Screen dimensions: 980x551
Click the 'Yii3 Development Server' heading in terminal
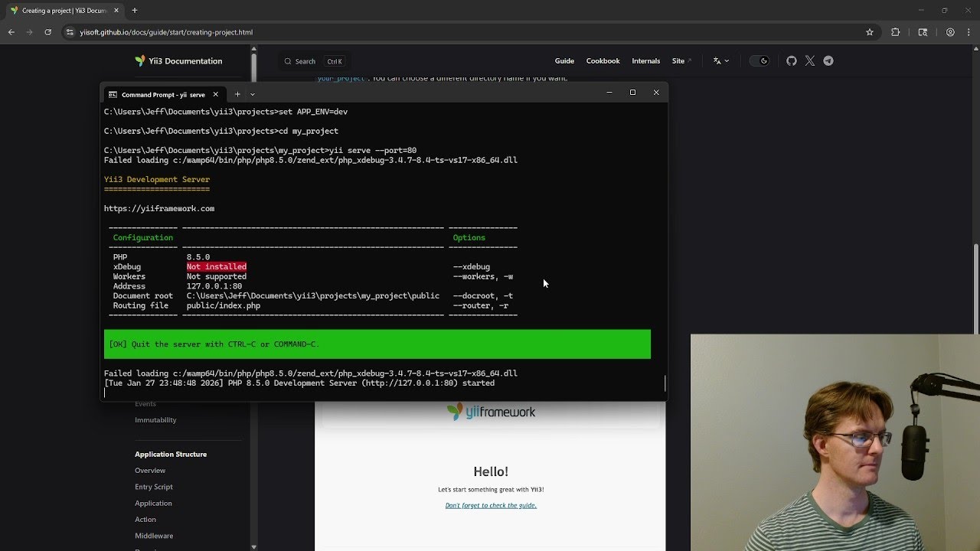tap(157, 180)
